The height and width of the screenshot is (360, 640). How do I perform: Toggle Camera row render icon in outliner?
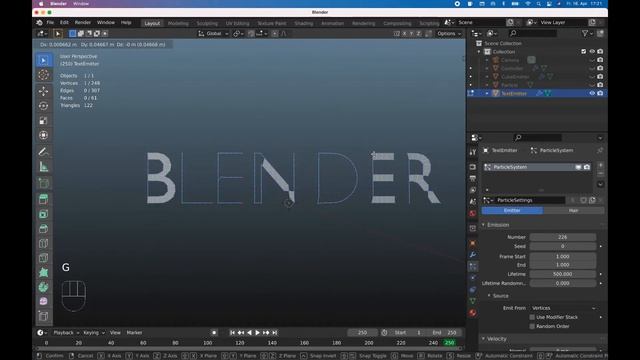click(x=600, y=60)
